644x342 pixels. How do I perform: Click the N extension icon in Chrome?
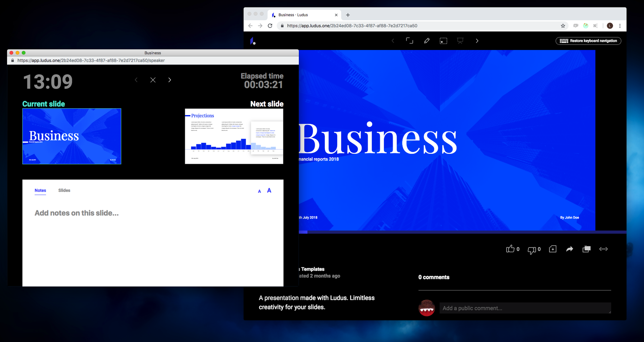coord(595,26)
